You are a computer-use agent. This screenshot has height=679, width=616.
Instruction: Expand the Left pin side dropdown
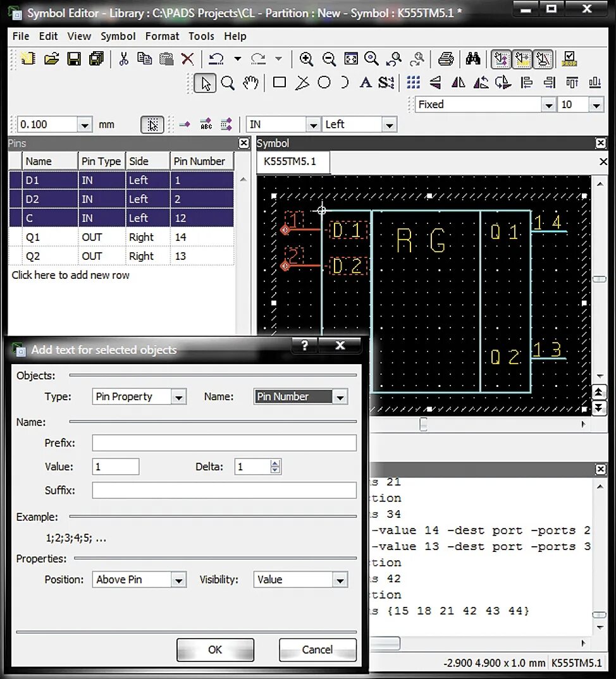(390, 125)
